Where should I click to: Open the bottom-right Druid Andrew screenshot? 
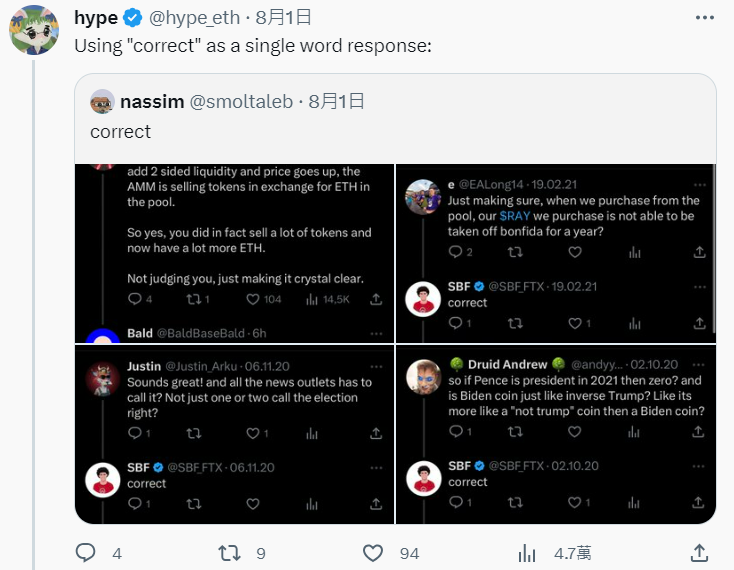556,434
